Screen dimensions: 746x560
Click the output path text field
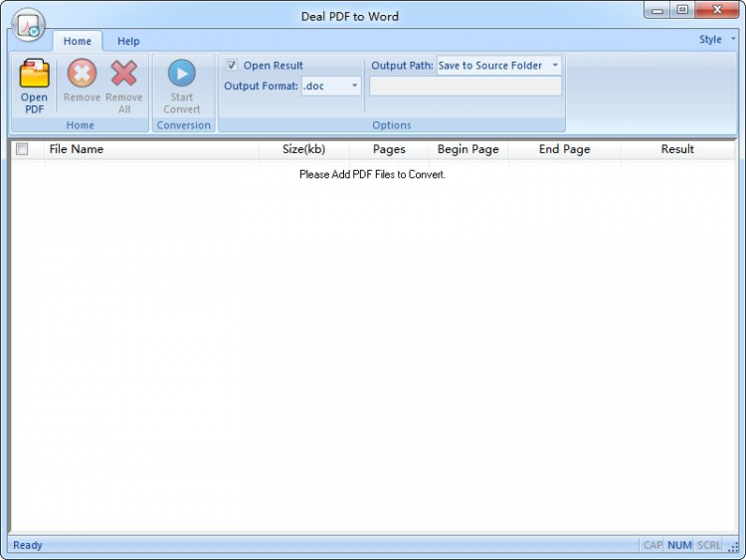466,87
